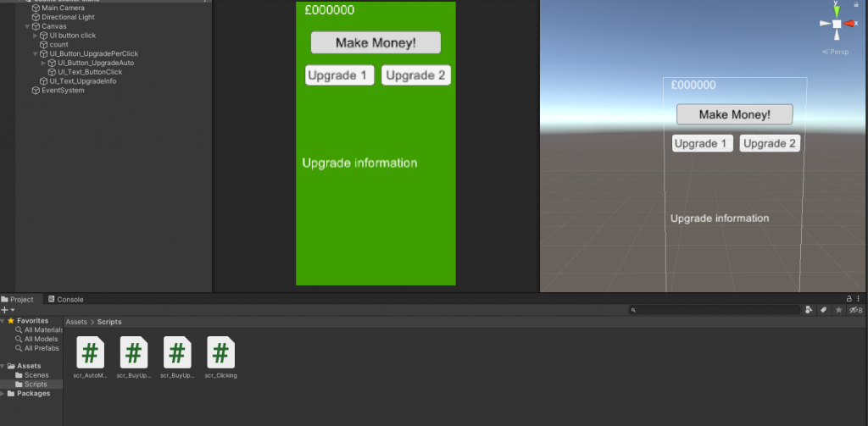Collapse the Canvas object in Hierarchy
Image resolution: width=868 pixels, height=426 pixels.
[27, 26]
